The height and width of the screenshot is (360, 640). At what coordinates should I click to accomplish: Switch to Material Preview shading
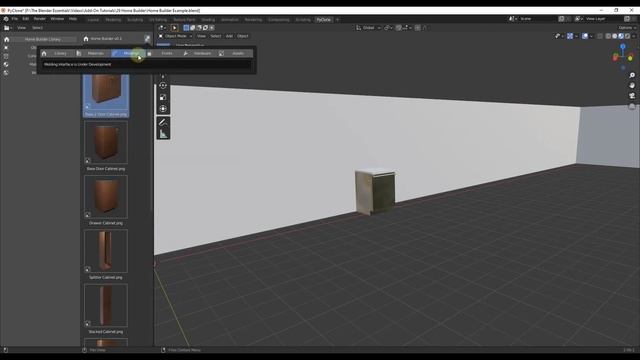(x=621, y=36)
